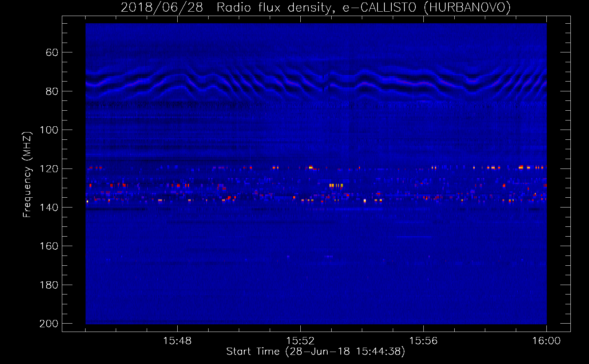The width and height of the screenshot is (589, 364).
Task: Select the 100 frequency tick label
Action: pyautogui.click(x=49, y=130)
